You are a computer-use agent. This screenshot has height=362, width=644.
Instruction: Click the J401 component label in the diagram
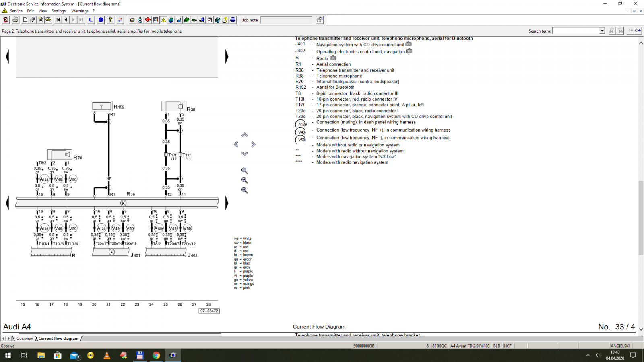tap(135, 255)
